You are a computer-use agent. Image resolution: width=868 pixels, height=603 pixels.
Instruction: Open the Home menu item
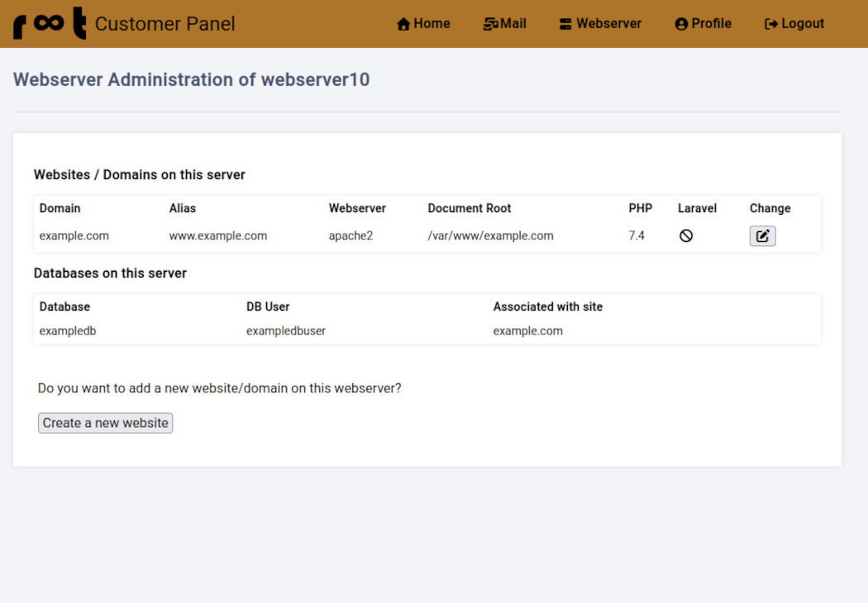tap(432, 24)
